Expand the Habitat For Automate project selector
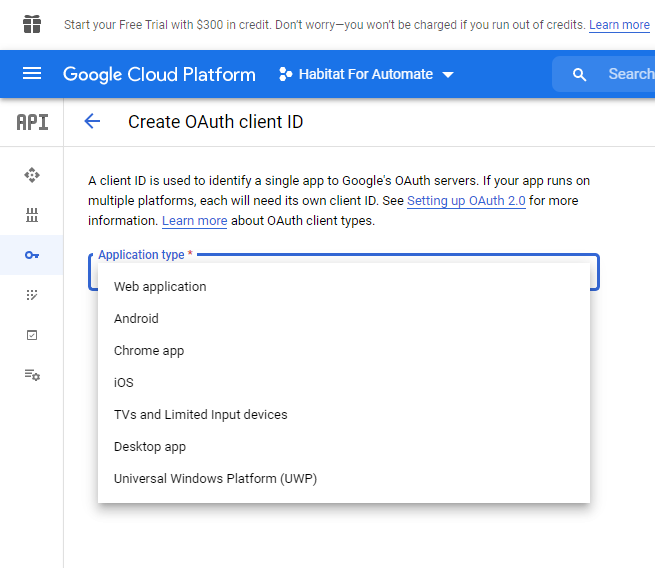The width and height of the screenshot is (655, 568). (x=366, y=74)
